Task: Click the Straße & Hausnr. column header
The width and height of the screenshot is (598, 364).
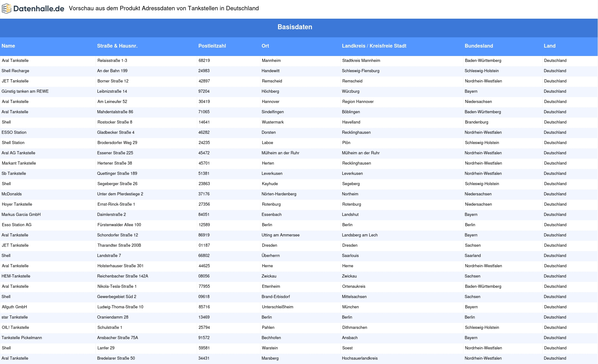Action: click(117, 46)
